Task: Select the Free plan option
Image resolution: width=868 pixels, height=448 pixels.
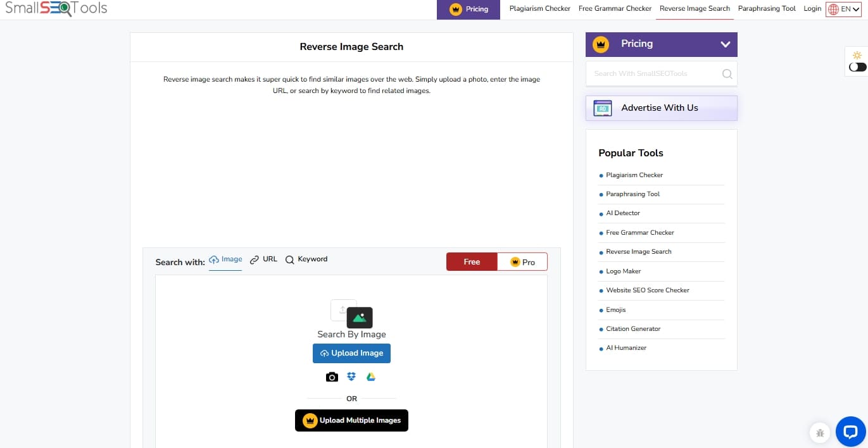Action: [472, 262]
